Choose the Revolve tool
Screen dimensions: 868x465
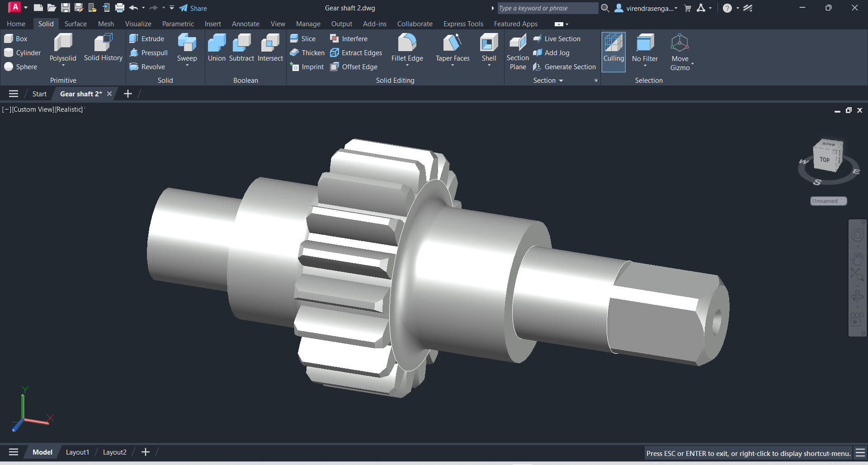click(147, 67)
